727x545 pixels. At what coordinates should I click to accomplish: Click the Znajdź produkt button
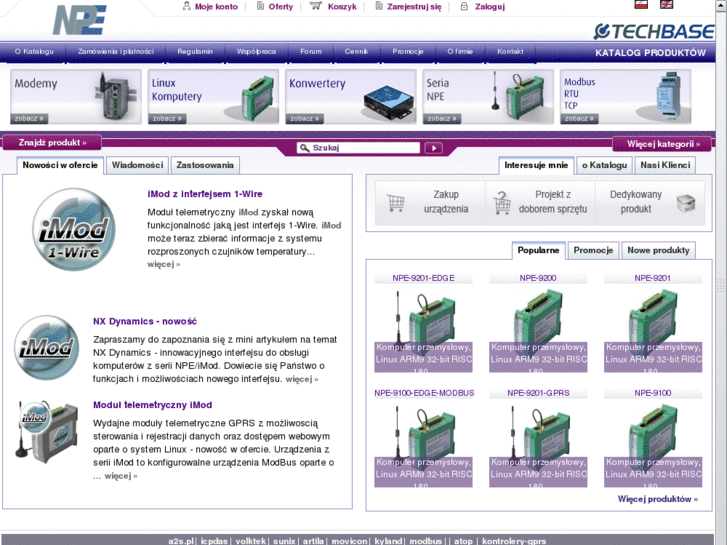pos(52,142)
